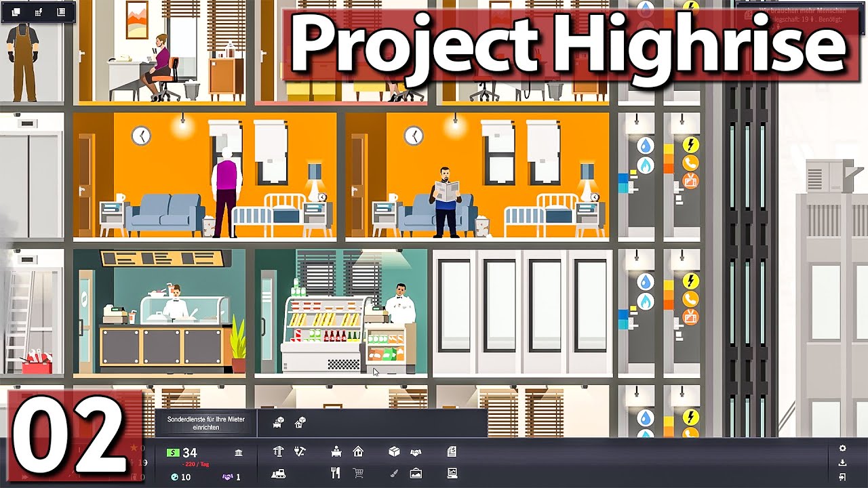Open the floor construction crane tool

tap(278, 452)
